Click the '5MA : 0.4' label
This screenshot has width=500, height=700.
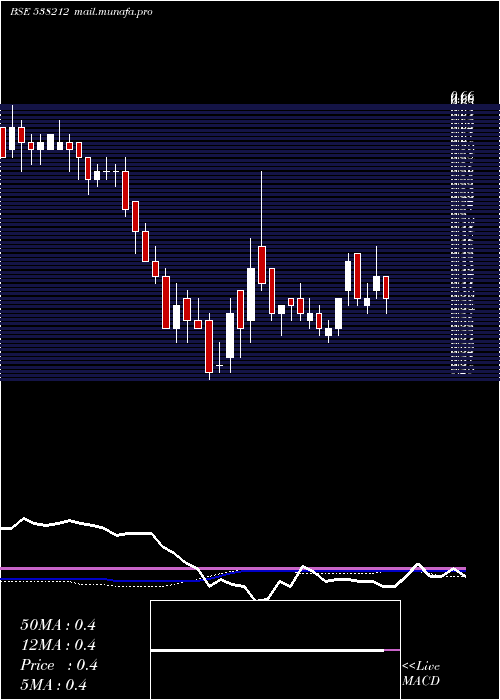[54, 684]
